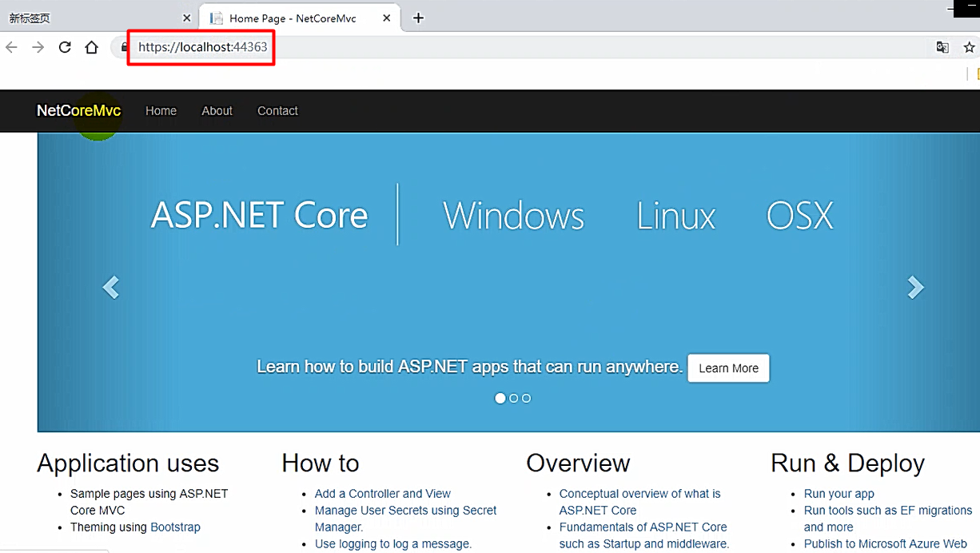
Task: Open the Bootstrap link
Action: [x=175, y=527]
